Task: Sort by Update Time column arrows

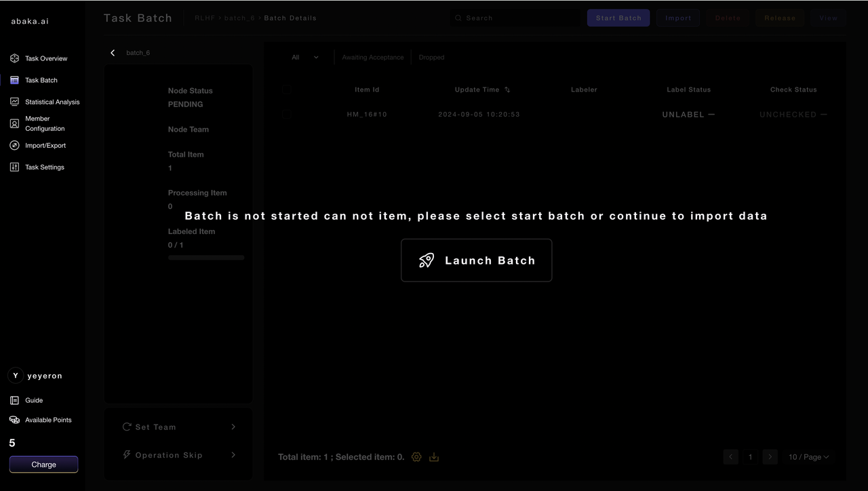Action: pyautogui.click(x=507, y=90)
